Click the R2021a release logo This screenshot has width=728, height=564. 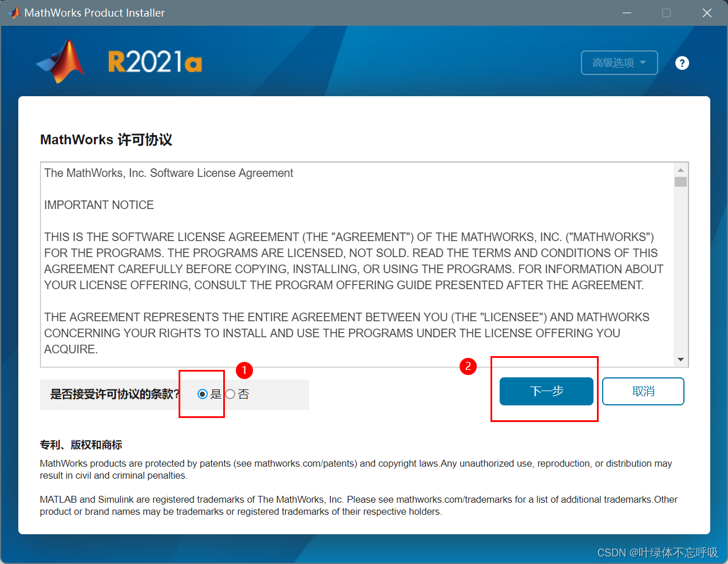tap(155, 62)
